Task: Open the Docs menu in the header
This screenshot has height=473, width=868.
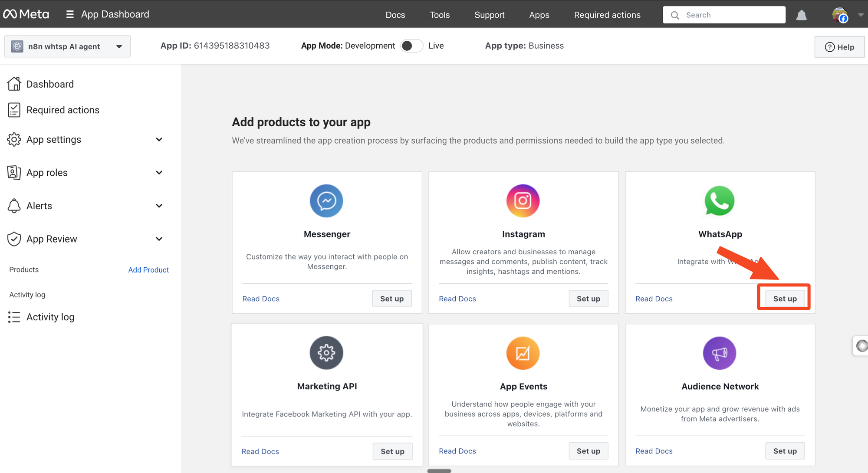Action: (x=395, y=15)
